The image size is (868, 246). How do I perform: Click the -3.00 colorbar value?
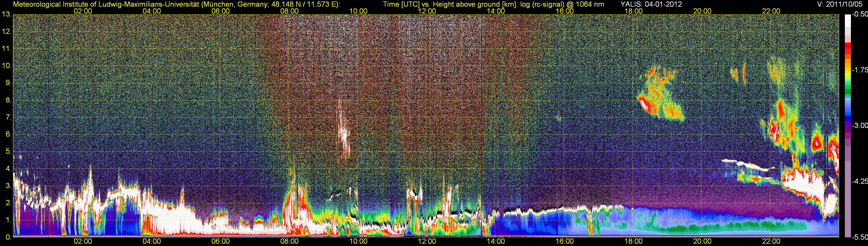[860, 126]
